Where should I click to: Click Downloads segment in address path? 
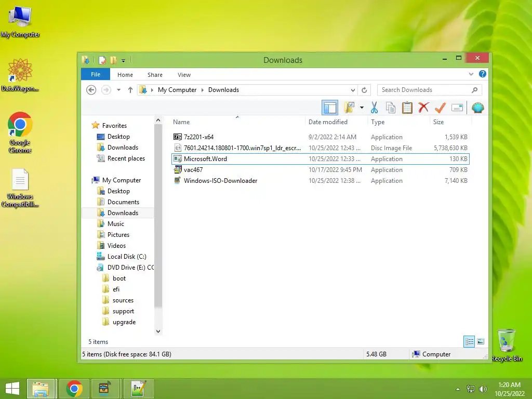pos(223,90)
